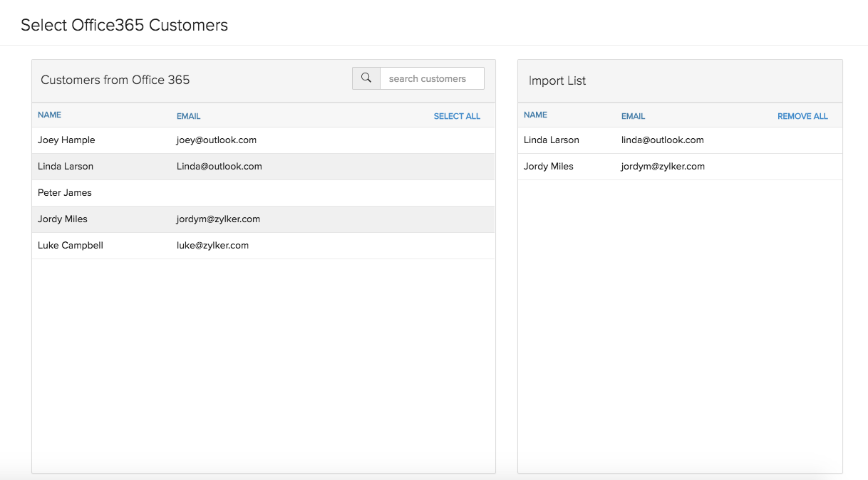Click jordym@zylker.com in the Import List
Viewport: 868px width, 480px height.
tap(662, 166)
